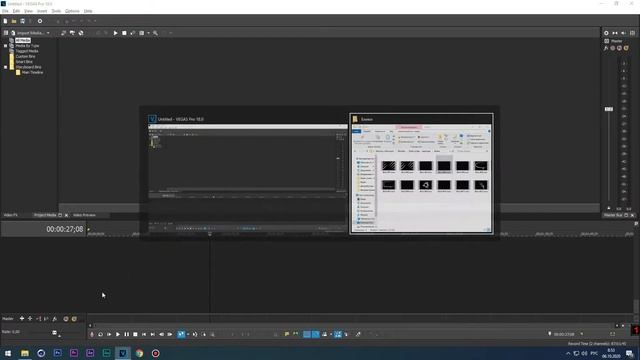Click Play From Start in transport
This screenshot has width=640, height=360.
pyautogui.click(x=109, y=334)
